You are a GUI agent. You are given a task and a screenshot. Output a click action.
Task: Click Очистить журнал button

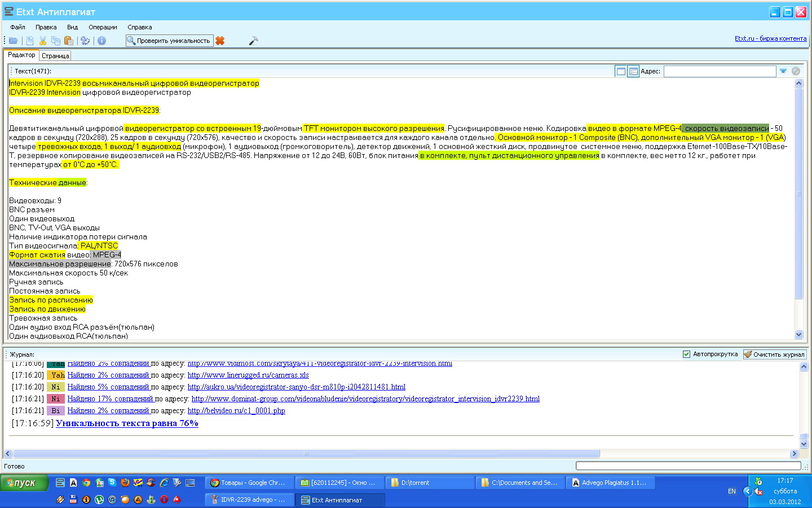click(x=775, y=354)
